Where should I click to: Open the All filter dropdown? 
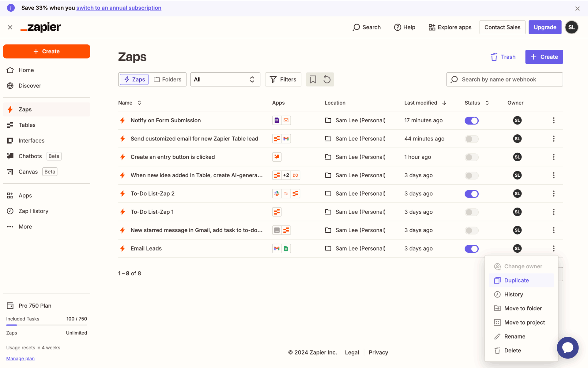(225, 79)
